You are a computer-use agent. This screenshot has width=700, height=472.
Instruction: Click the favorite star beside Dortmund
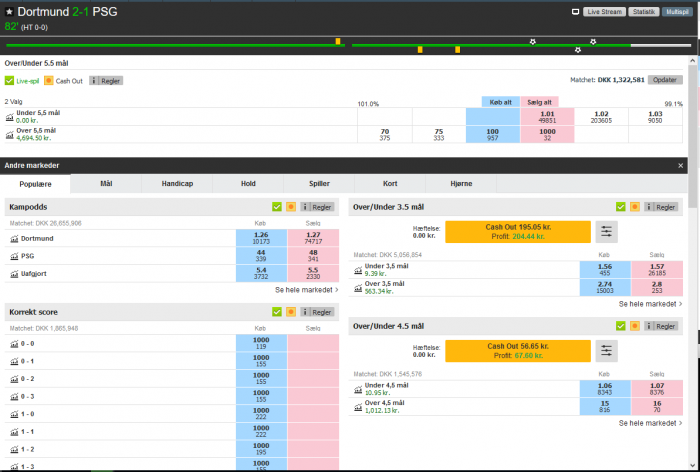click(x=9, y=12)
